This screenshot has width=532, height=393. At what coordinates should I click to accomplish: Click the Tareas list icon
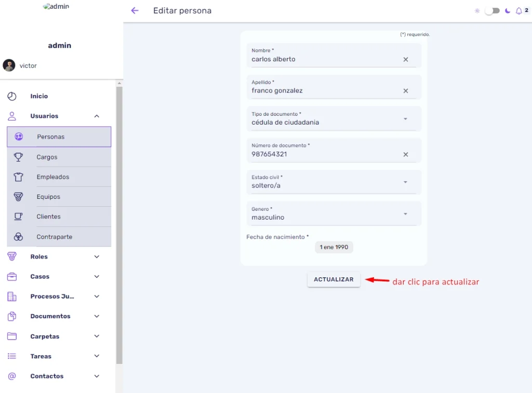[x=12, y=356]
